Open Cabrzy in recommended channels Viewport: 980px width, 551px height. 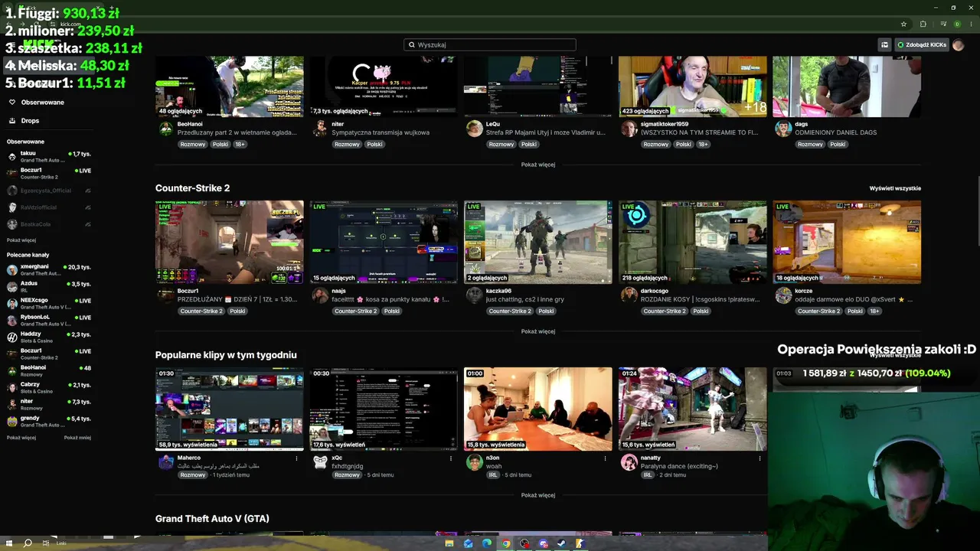tap(49, 387)
